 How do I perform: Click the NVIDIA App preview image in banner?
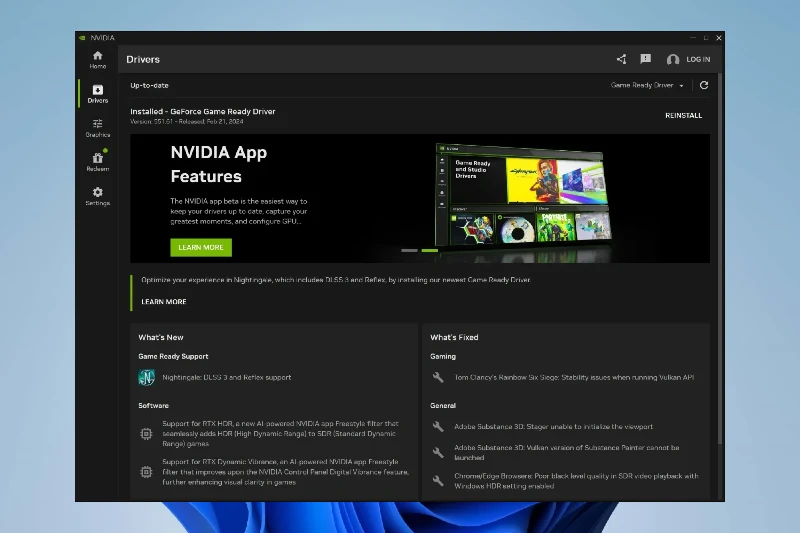click(520, 195)
